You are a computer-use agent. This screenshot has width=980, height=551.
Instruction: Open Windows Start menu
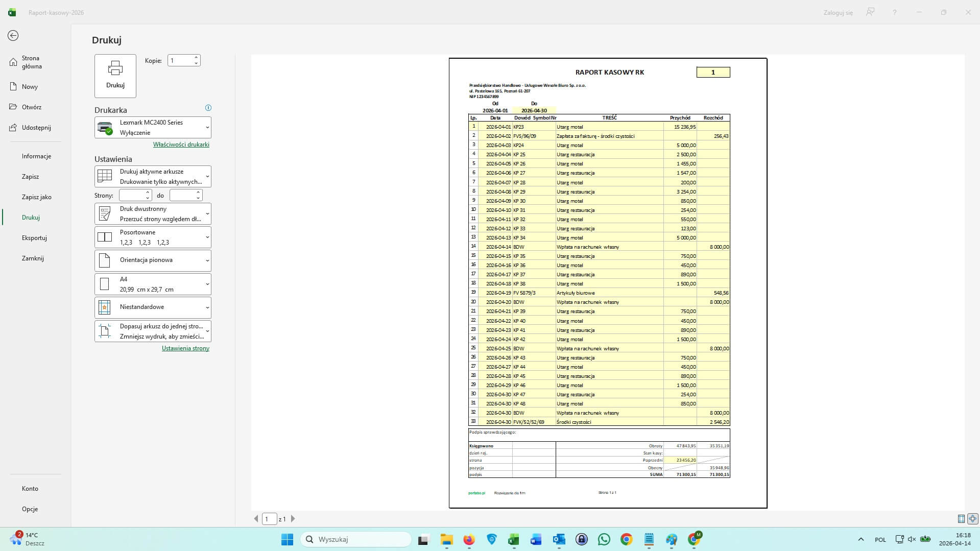(288, 539)
